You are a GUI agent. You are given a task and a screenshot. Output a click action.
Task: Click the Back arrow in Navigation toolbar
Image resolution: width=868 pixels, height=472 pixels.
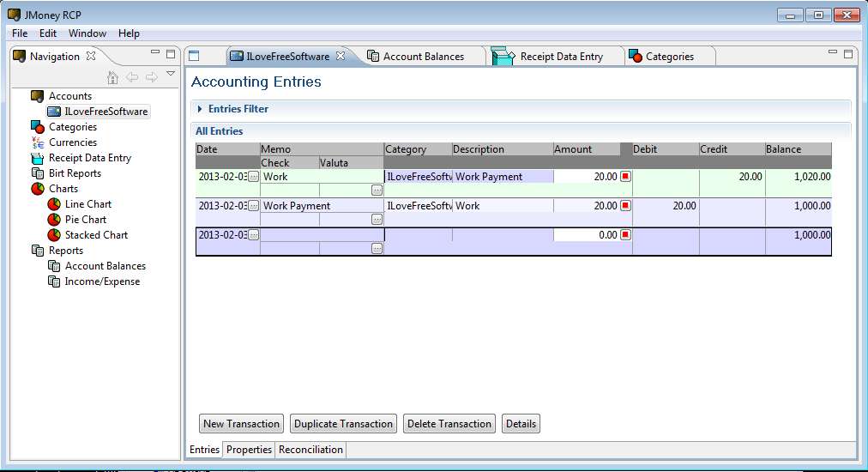(132, 77)
